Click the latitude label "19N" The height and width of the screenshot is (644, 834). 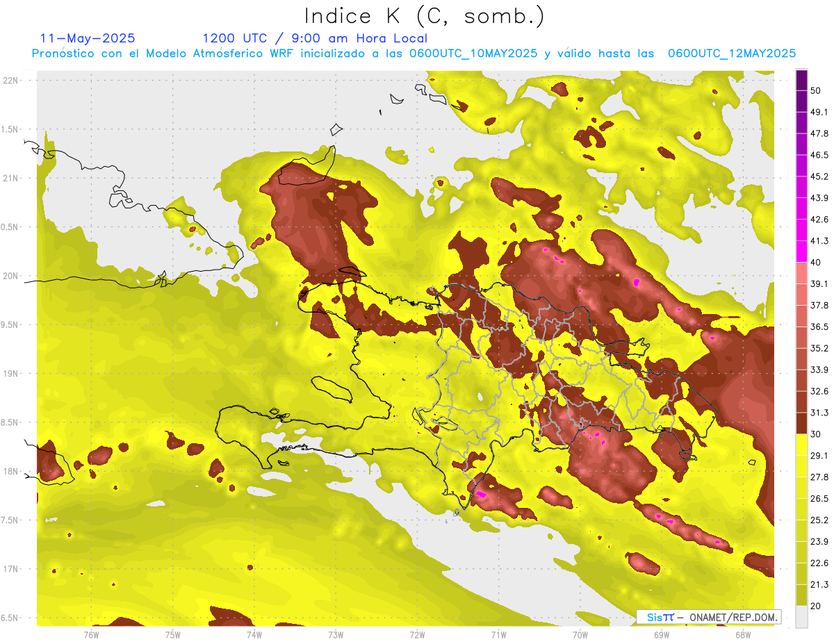click(10, 374)
